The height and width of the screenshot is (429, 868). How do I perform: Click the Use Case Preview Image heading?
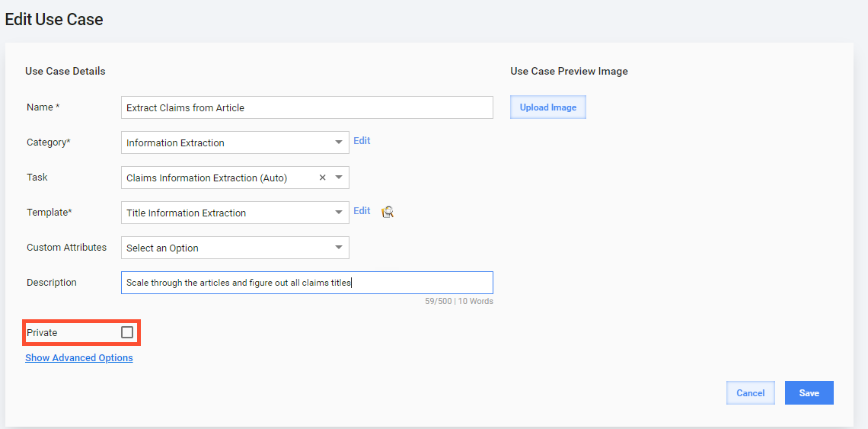point(569,72)
